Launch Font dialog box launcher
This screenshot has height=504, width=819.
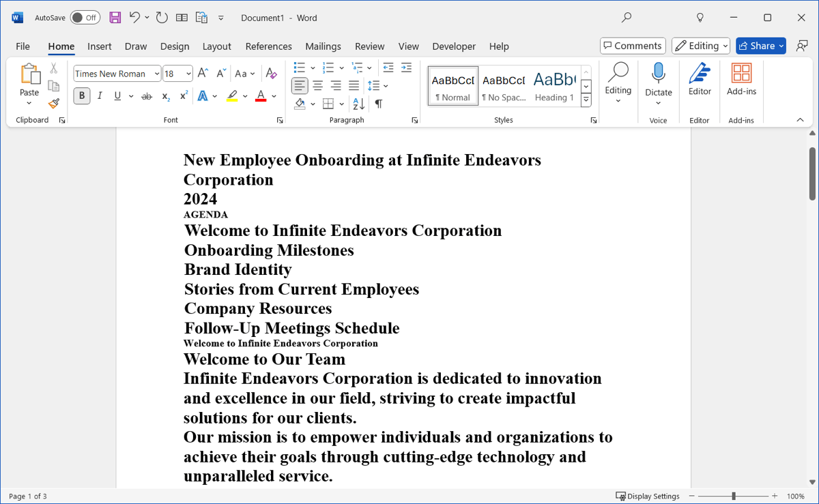[x=279, y=120]
